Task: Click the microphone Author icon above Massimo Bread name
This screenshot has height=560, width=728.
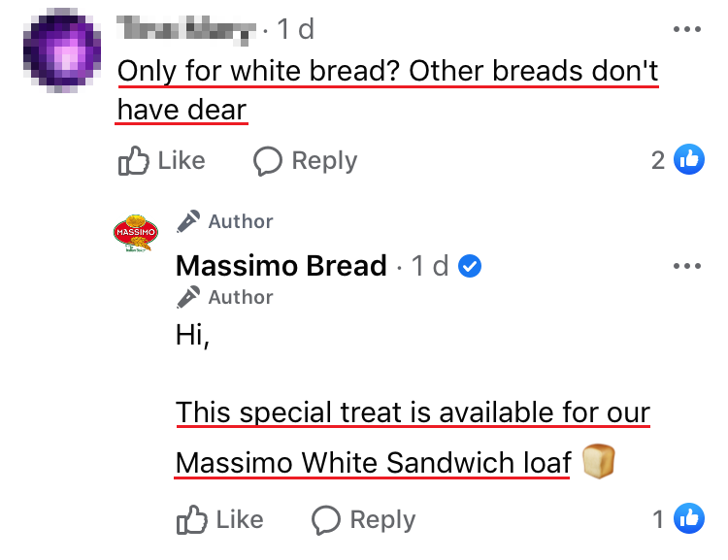Action: 188,221
